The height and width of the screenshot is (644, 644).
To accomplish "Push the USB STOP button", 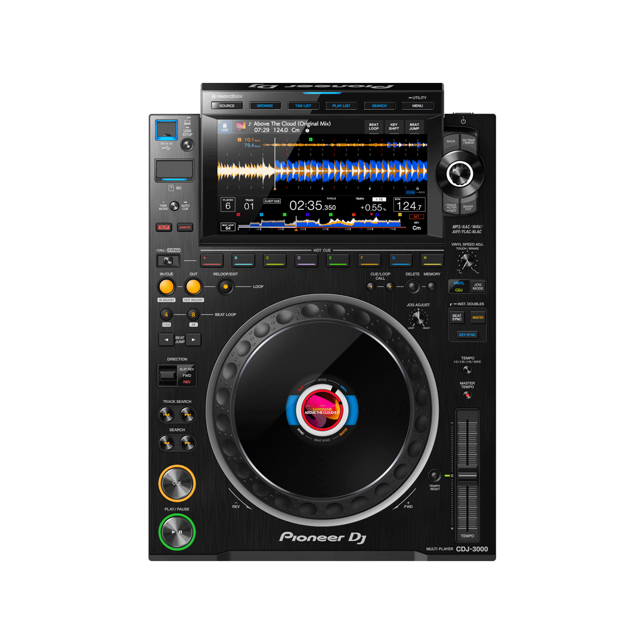I will pos(187,145).
